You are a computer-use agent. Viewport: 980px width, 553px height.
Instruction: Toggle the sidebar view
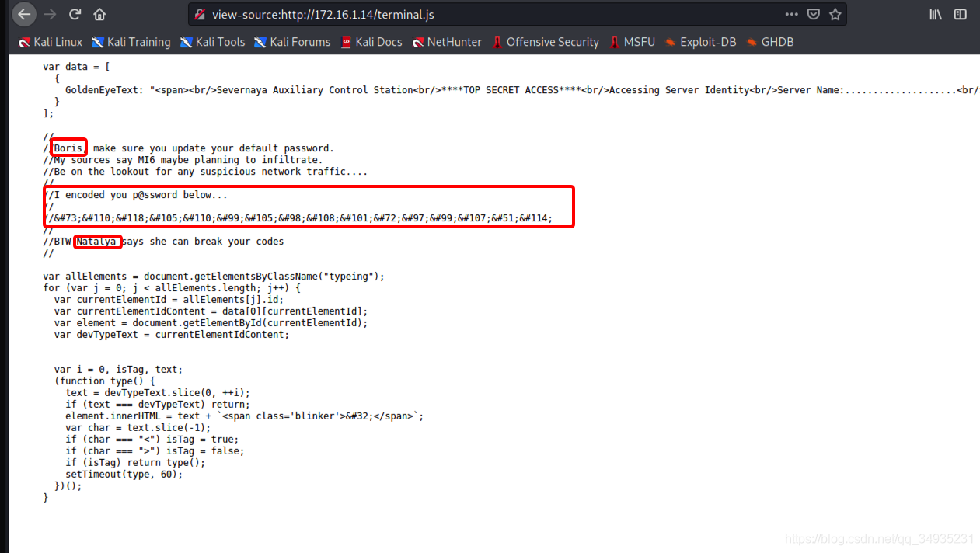(x=961, y=14)
